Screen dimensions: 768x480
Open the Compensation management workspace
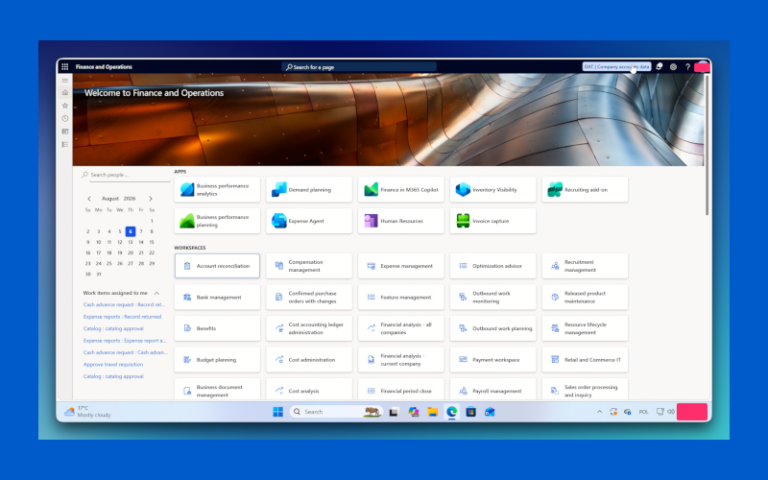click(309, 266)
